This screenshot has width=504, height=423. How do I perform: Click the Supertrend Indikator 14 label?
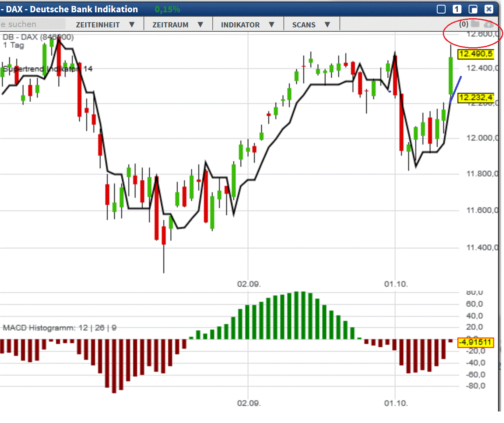click(47, 69)
